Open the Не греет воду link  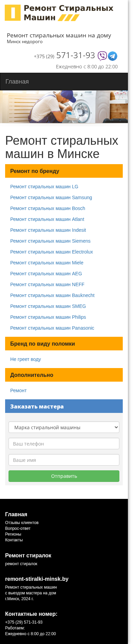tap(26, 359)
